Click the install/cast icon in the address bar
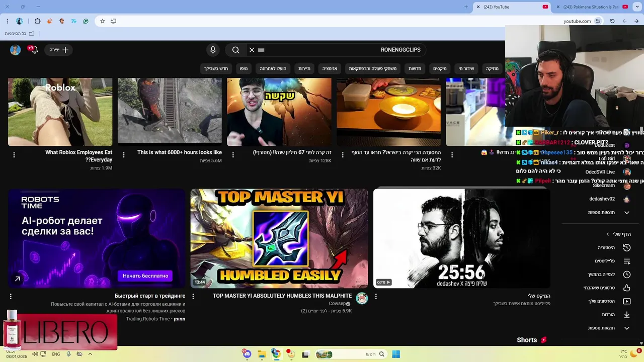This screenshot has width=644, height=362. pyautogui.click(x=113, y=21)
